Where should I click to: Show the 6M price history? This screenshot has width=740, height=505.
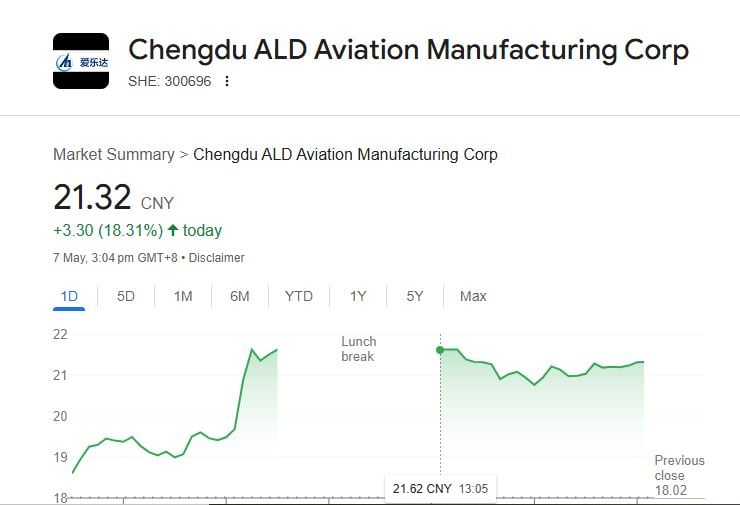[x=239, y=296]
